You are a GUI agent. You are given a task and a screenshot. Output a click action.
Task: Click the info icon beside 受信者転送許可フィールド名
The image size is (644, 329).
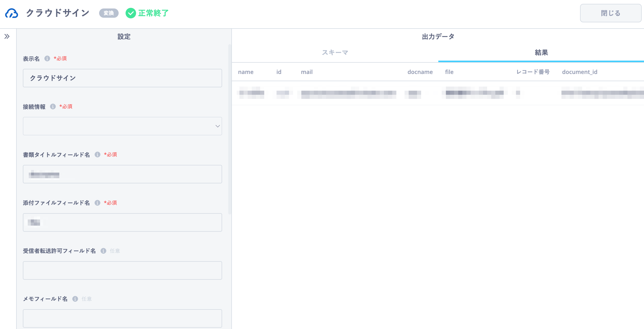click(103, 251)
